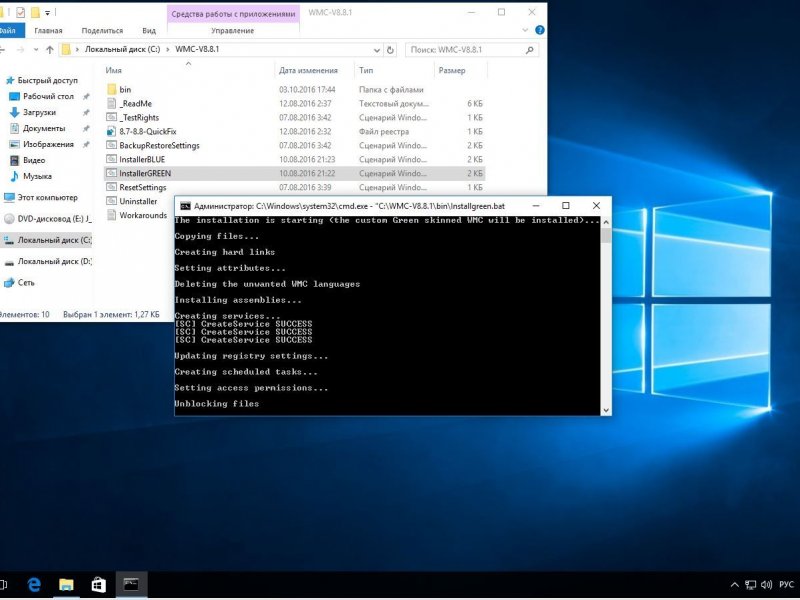Open the Управление ribbon tab
This screenshot has width=800, height=600.
coord(233,31)
